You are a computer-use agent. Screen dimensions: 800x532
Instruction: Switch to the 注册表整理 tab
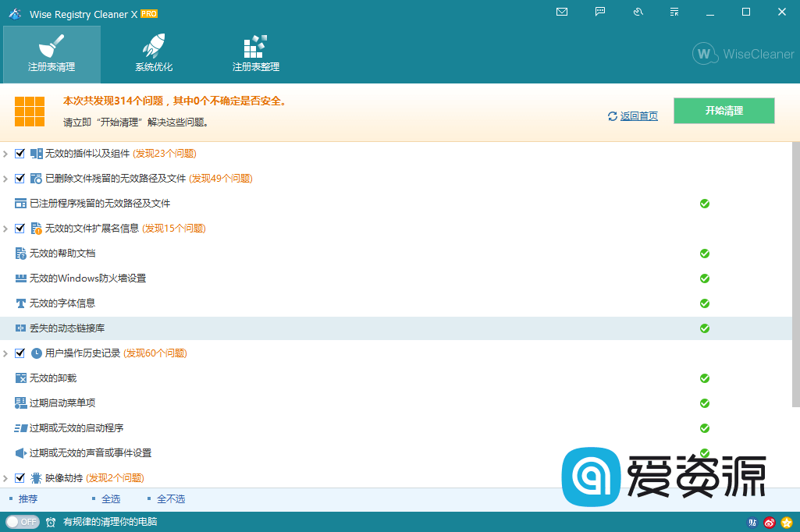coord(254,53)
